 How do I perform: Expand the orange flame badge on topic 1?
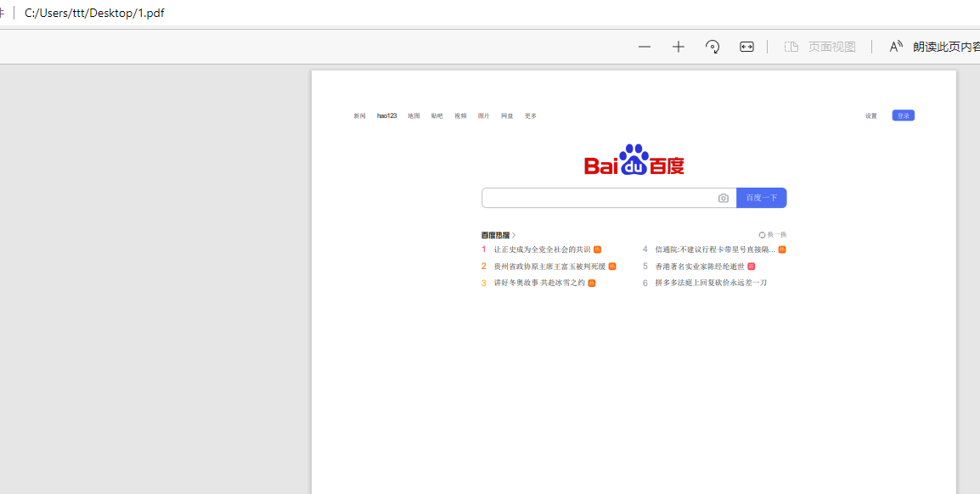point(597,250)
